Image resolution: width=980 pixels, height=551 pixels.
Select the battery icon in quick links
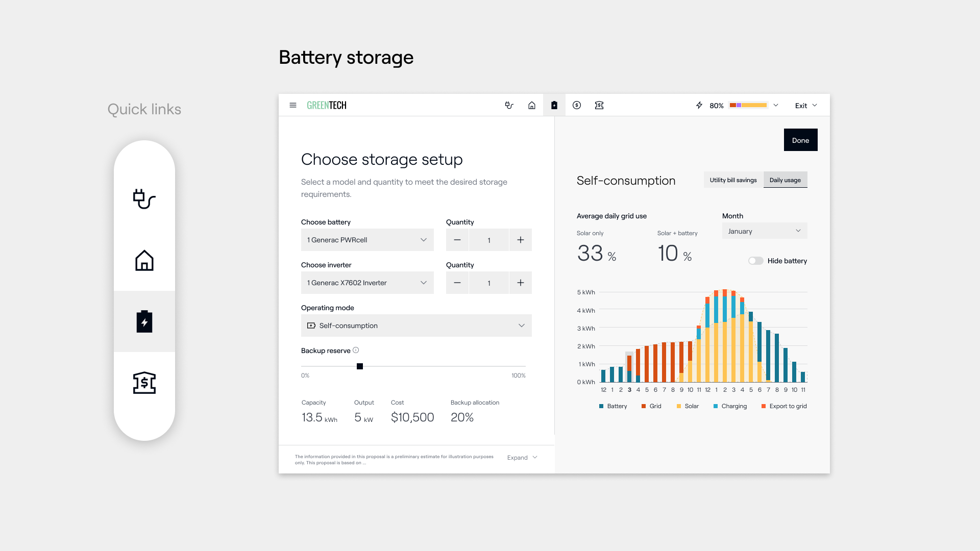click(144, 321)
